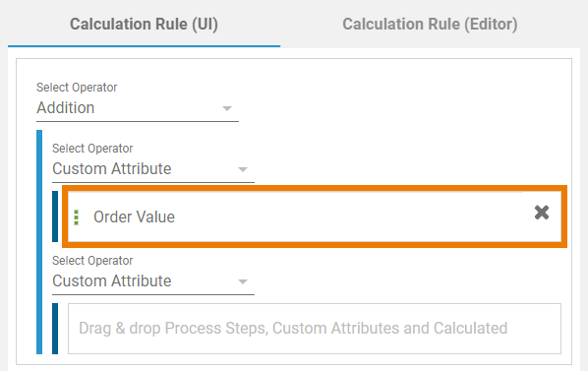588x371 pixels.
Task: Click the Custom Attribute text above Order Value
Action: (112, 169)
